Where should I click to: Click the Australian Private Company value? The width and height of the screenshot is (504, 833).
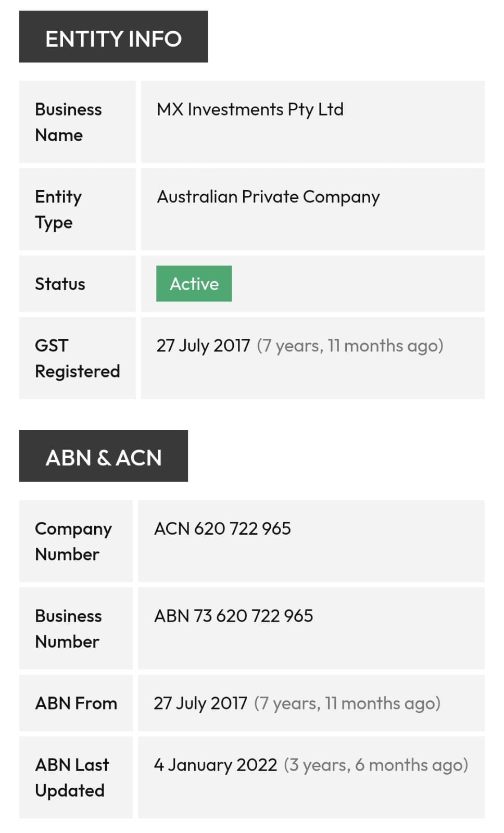(268, 197)
